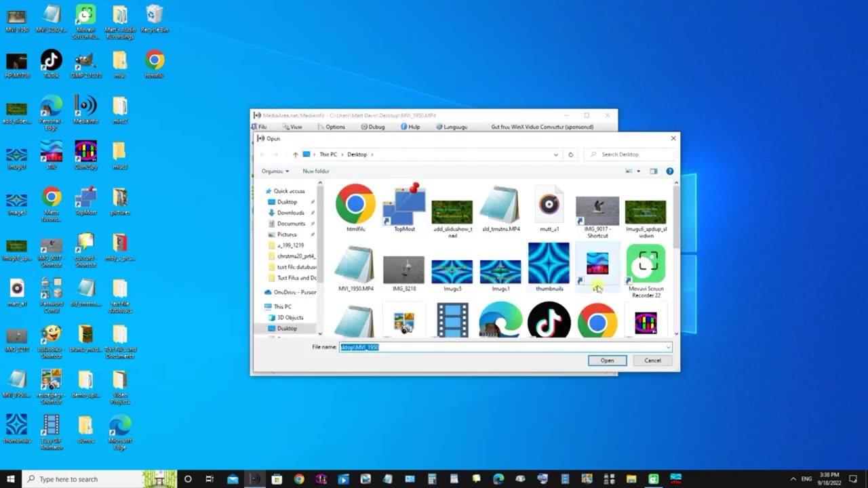Open the change view dropdown arrow
This screenshot has width=868, height=488.
(638, 171)
